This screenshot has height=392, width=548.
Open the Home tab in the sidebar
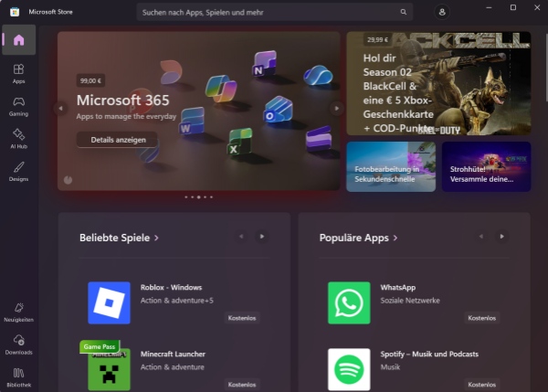click(x=19, y=40)
